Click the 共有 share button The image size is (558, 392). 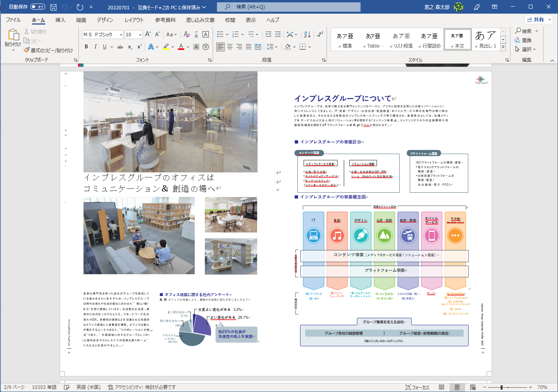coord(538,20)
